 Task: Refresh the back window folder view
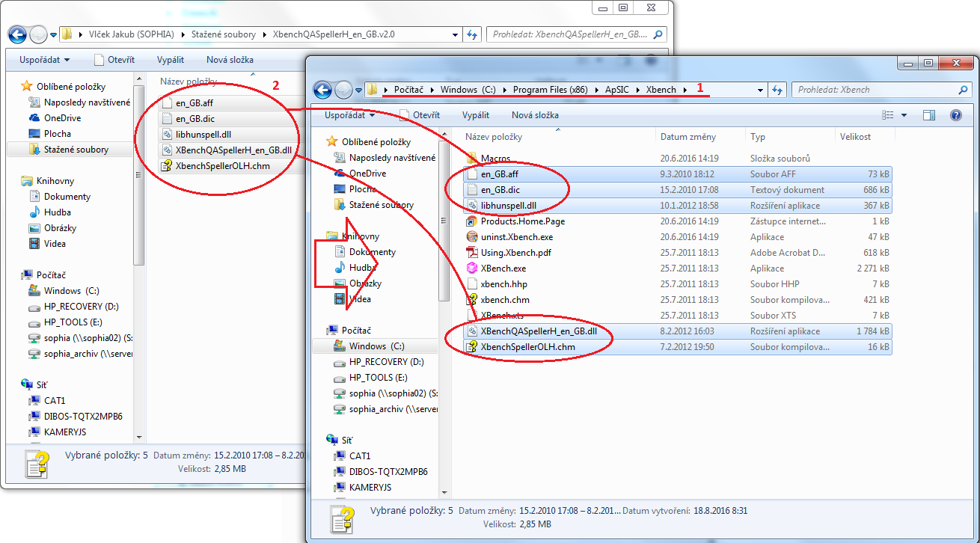tap(471, 34)
